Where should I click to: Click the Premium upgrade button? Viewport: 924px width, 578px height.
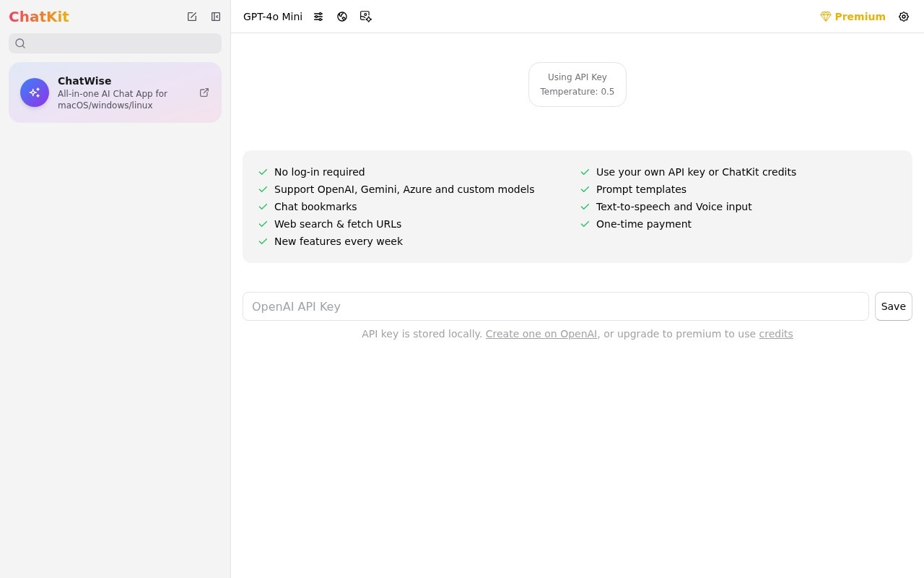point(853,17)
